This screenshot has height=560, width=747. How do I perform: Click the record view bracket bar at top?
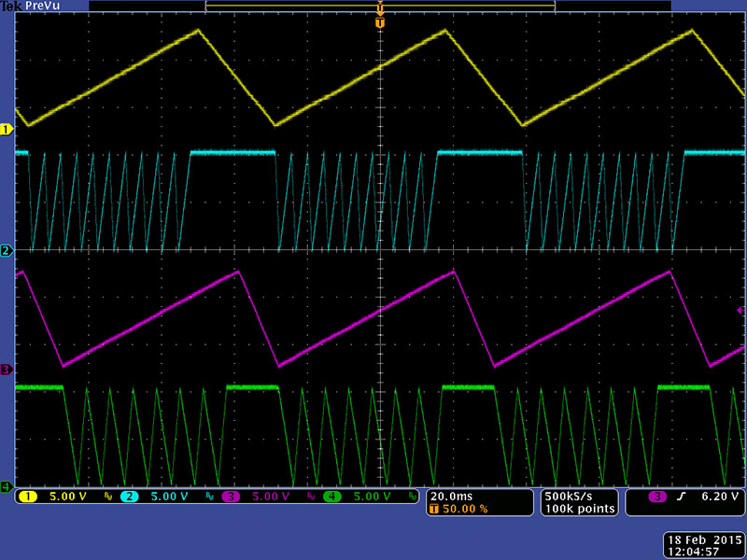point(380,6)
